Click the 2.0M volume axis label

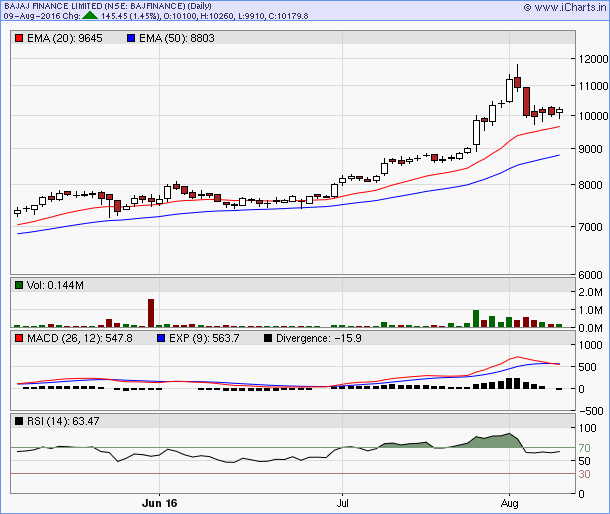[x=590, y=292]
